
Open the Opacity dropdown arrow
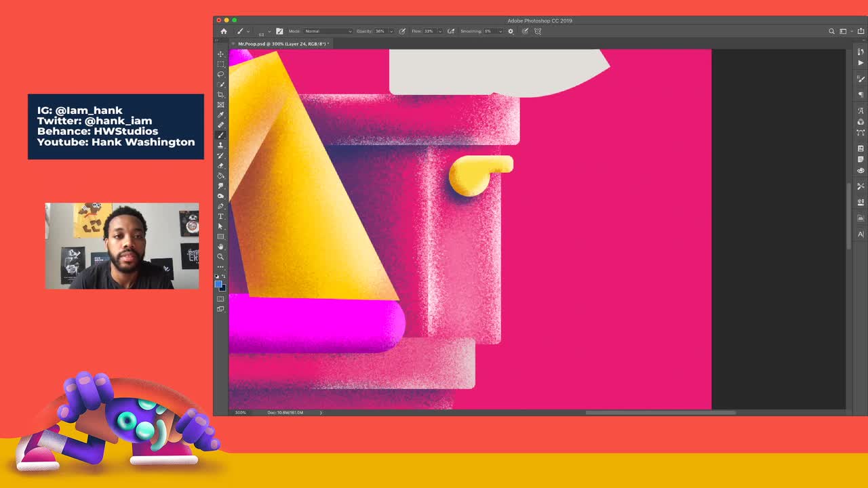pos(391,31)
